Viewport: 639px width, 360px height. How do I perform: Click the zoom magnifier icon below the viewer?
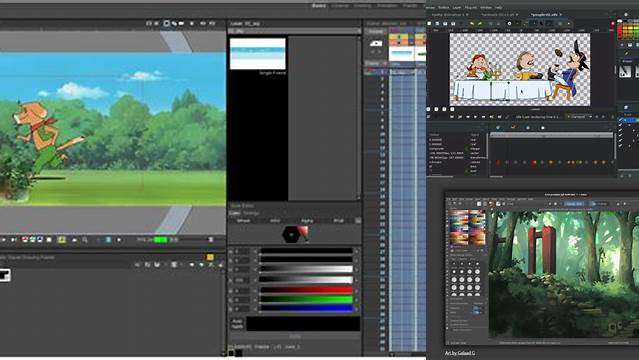tap(85, 240)
